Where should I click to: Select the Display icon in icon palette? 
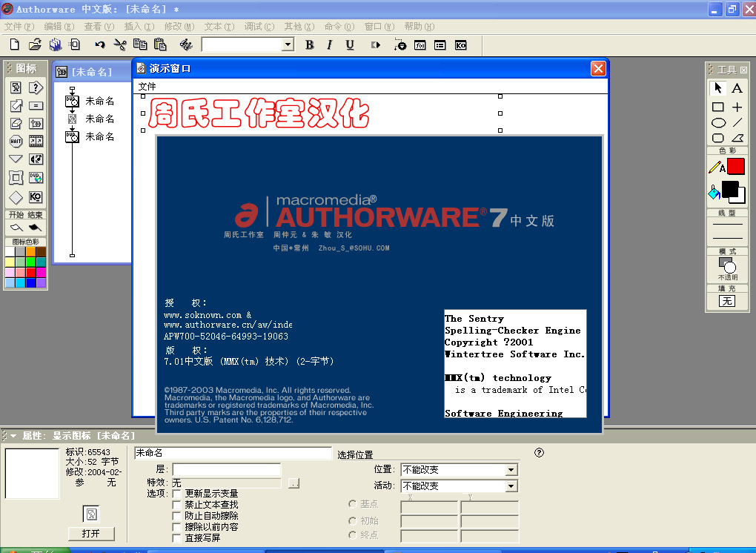[x=16, y=87]
